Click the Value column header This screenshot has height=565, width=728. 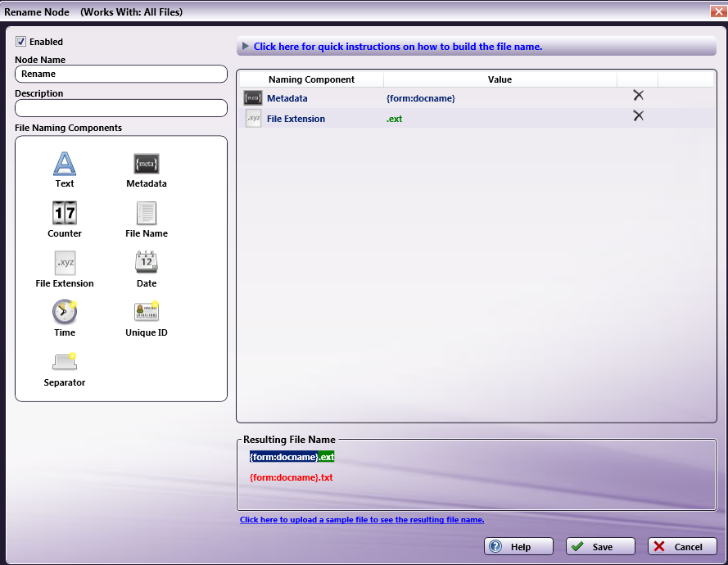pyautogui.click(x=500, y=79)
